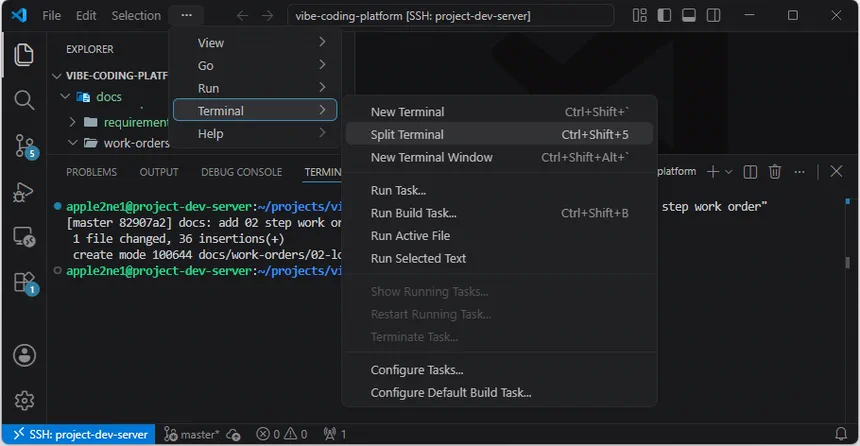Open Customize Layout icon in title bar
Image resolution: width=860 pixels, height=446 pixels.
click(x=640, y=15)
